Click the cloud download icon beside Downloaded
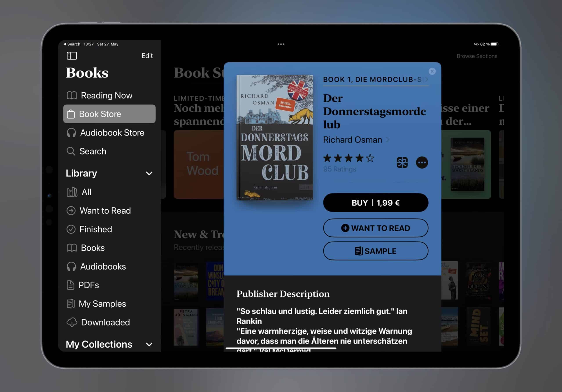The image size is (562, 392). click(72, 322)
